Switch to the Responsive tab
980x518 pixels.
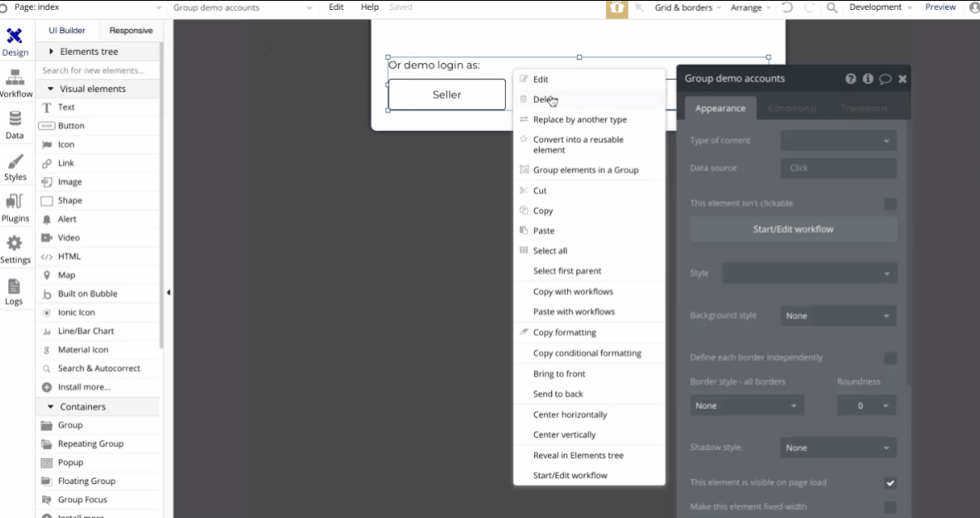[131, 31]
